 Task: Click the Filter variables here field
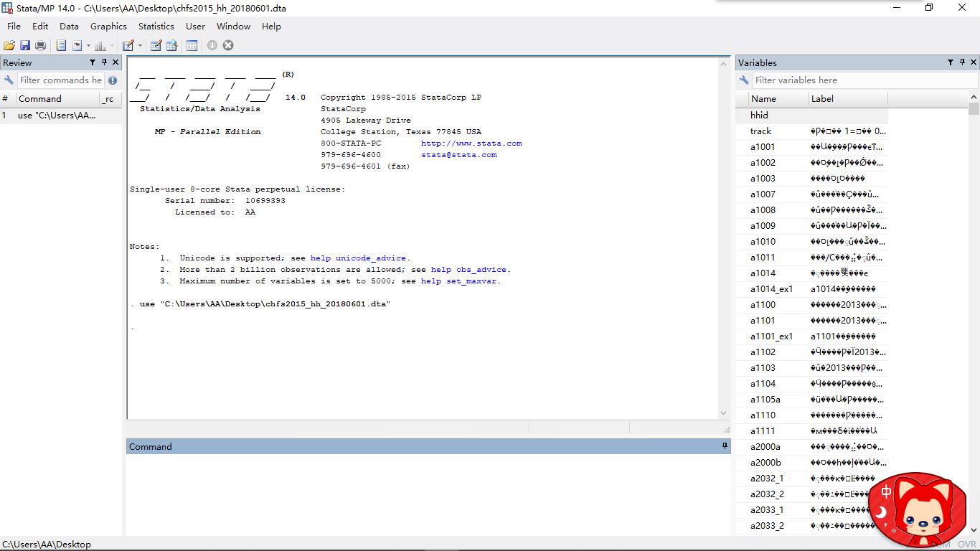click(x=857, y=80)
